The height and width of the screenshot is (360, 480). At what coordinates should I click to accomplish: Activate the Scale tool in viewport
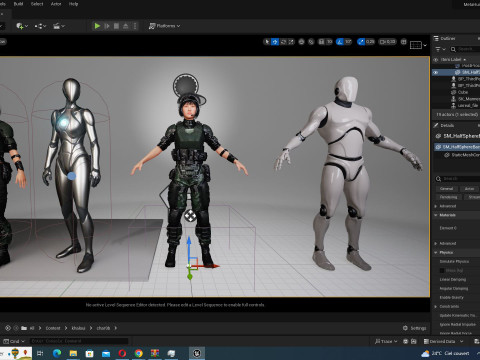pyautogui.click(x=291, y=42)
